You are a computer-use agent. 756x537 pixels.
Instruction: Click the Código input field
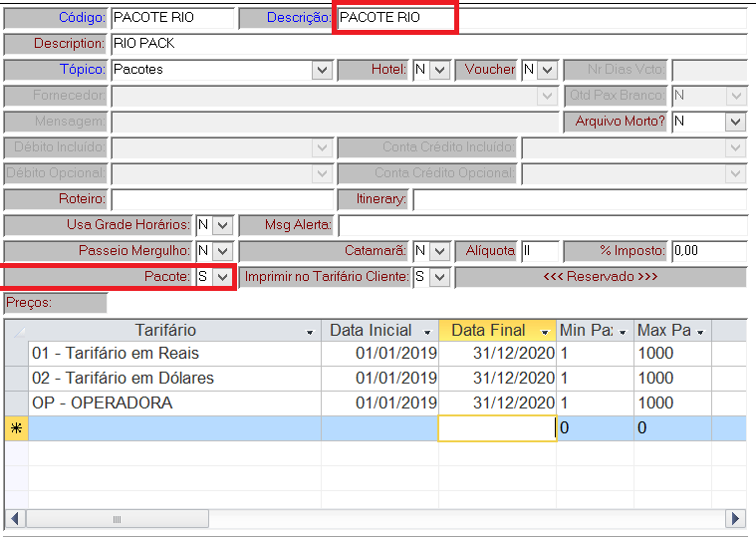[x=171, y=18]
